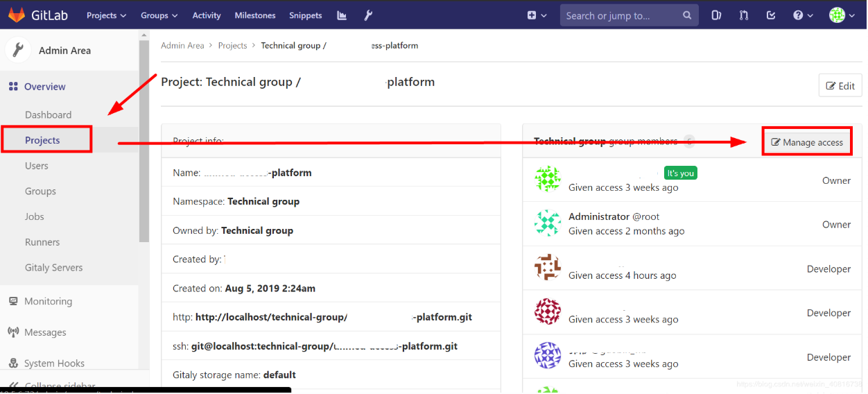Click the search magnifier icon

tap(687, 15)
